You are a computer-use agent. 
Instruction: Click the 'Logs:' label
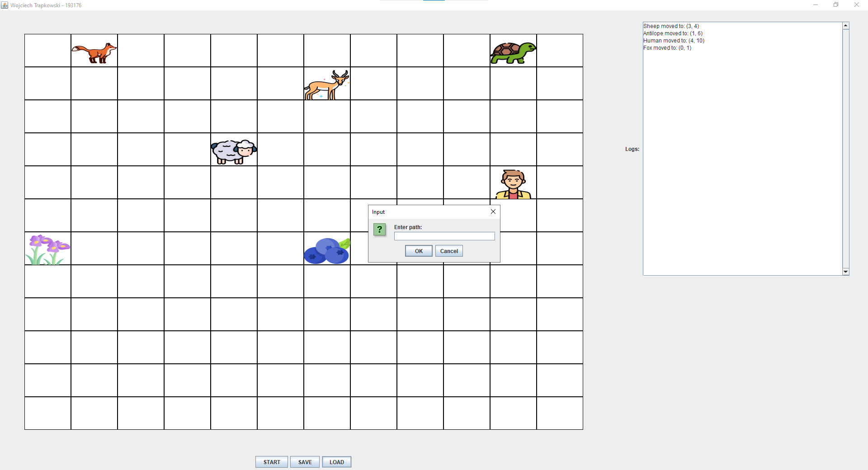[632, 149]
